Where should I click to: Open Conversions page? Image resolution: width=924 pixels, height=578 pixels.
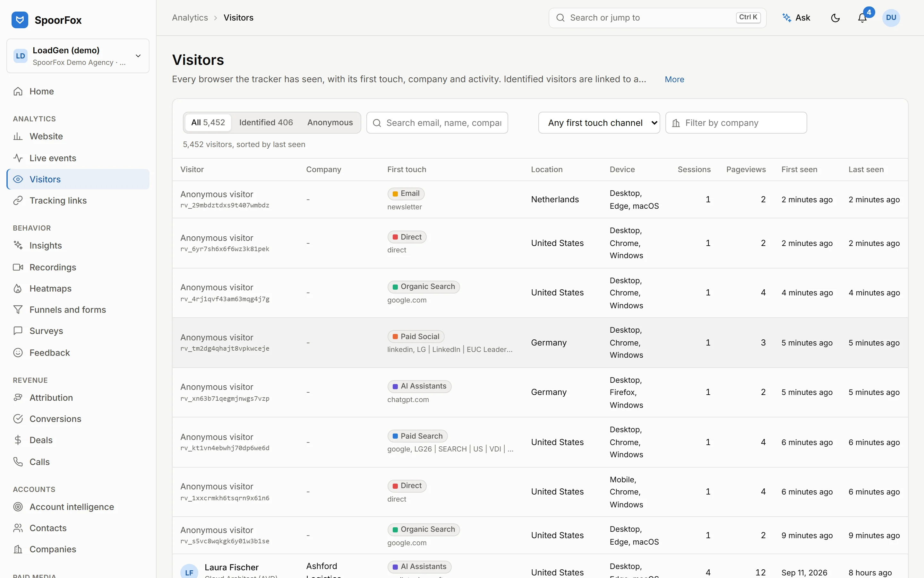pos(78,419)
